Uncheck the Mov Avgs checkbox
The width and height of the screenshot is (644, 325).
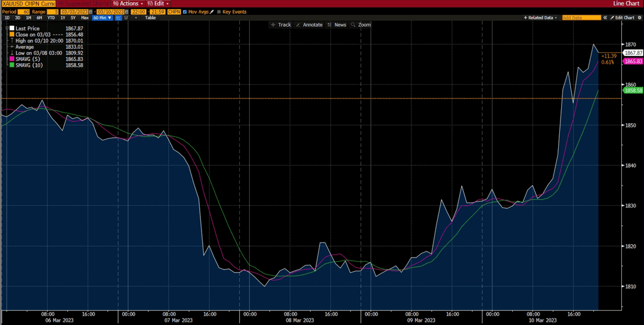click(184, 12)
